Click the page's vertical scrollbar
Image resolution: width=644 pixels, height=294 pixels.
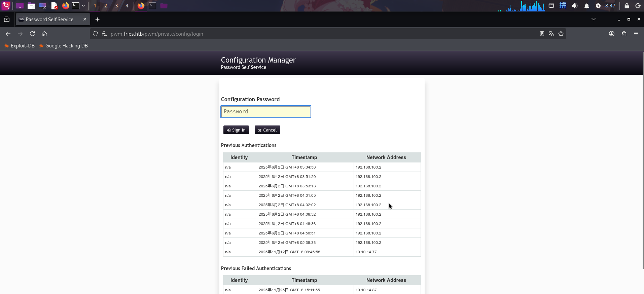643,160
